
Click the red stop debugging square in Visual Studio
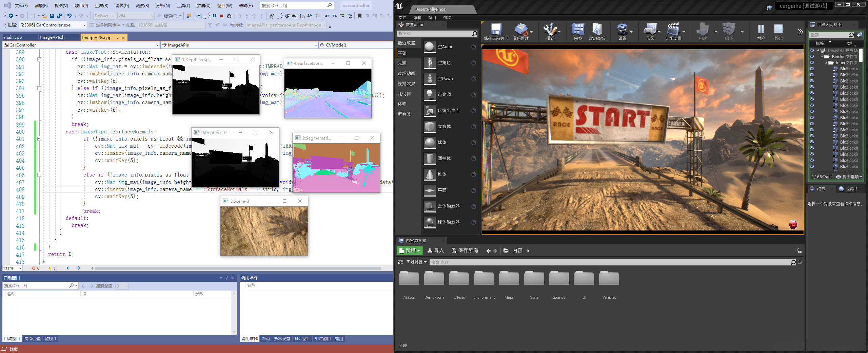[222, 16]
